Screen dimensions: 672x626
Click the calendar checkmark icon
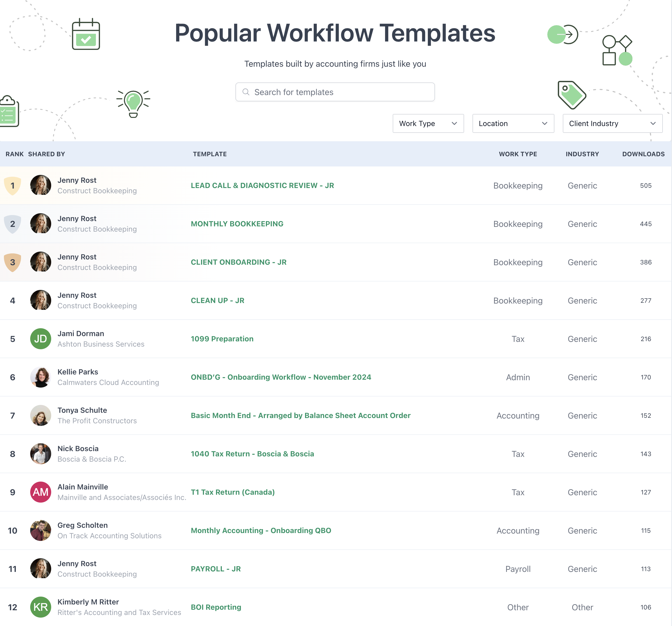tap(86, 34)
